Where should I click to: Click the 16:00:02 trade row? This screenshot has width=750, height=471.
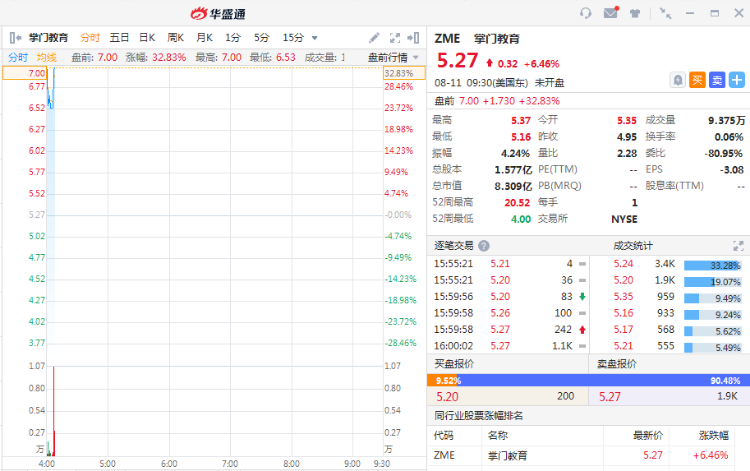click(508, 346)
